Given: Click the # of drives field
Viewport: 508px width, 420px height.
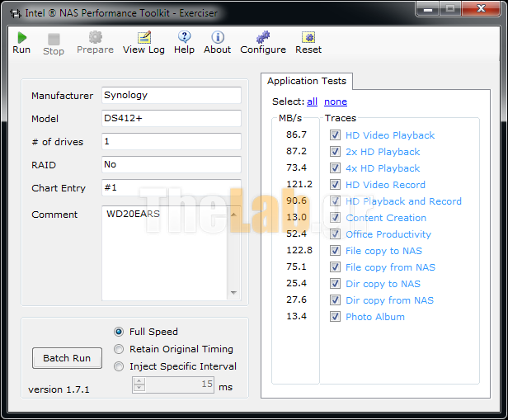Looking at the screenshot, I should click(172, 141).
